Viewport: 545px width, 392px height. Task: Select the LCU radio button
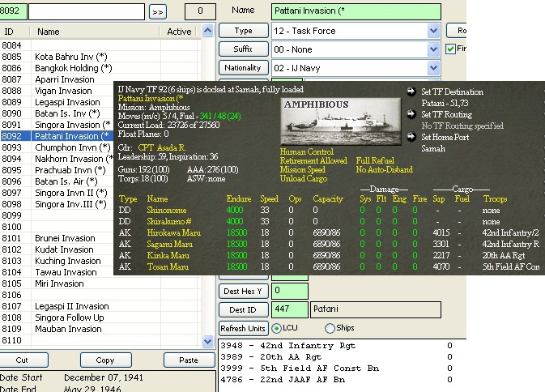pyautogui.click(x=277, y=328)
